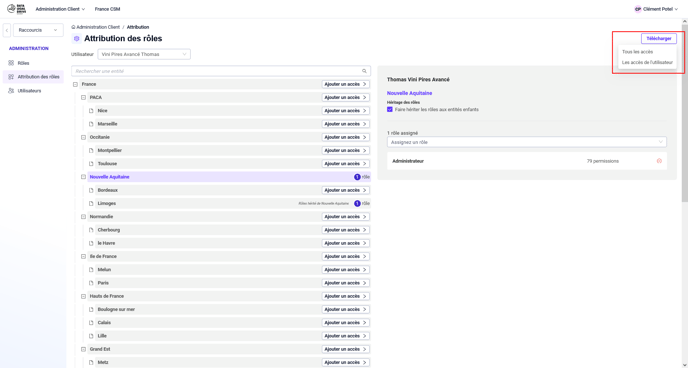Collapse the Occitanie tree node
Screen dimensions: 688x368
[83, 137]
